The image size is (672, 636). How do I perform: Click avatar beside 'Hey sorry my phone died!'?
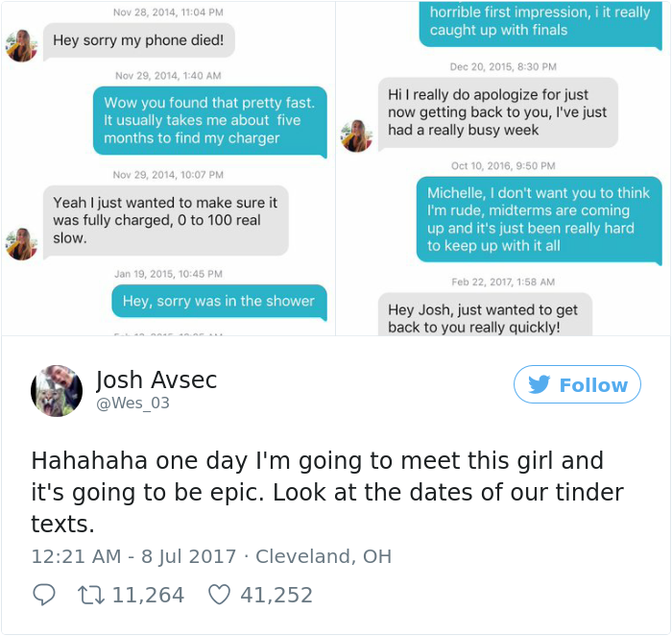pos(21,45)
